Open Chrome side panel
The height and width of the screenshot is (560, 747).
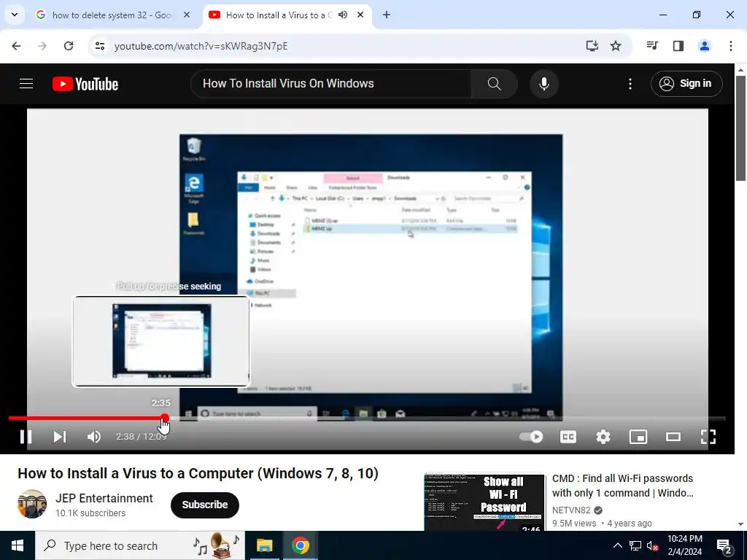click(678, 46)
